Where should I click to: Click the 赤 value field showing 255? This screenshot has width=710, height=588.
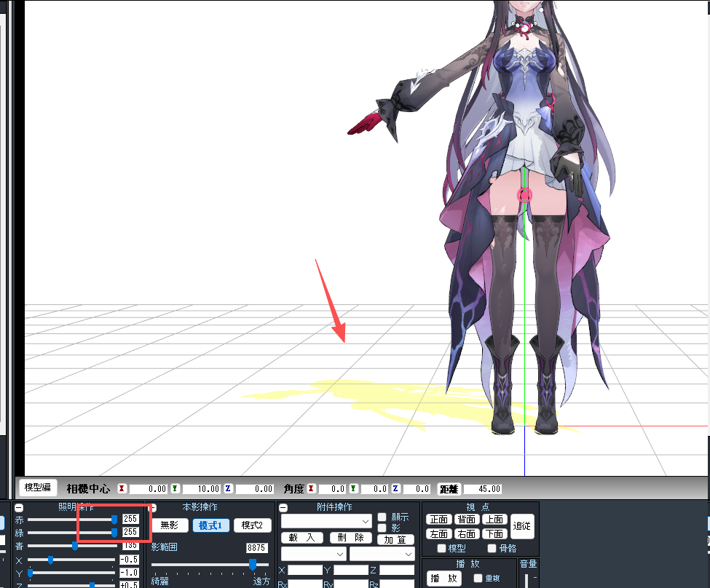click(130, 519)
